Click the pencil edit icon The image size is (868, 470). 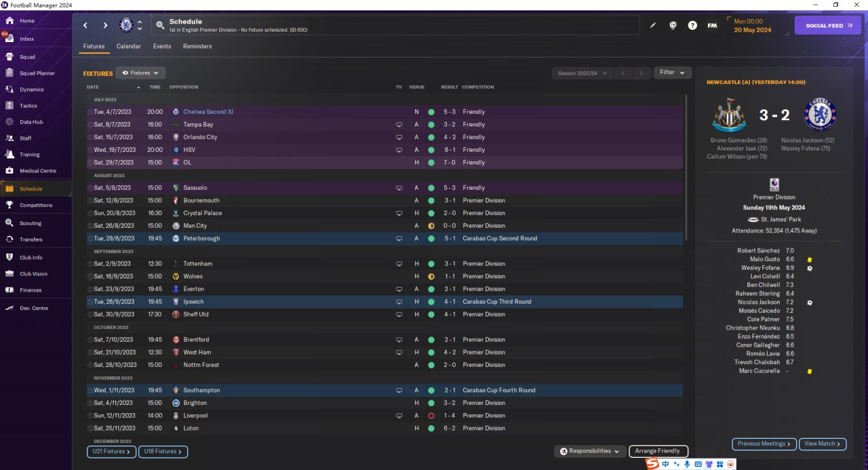(653, 26)
